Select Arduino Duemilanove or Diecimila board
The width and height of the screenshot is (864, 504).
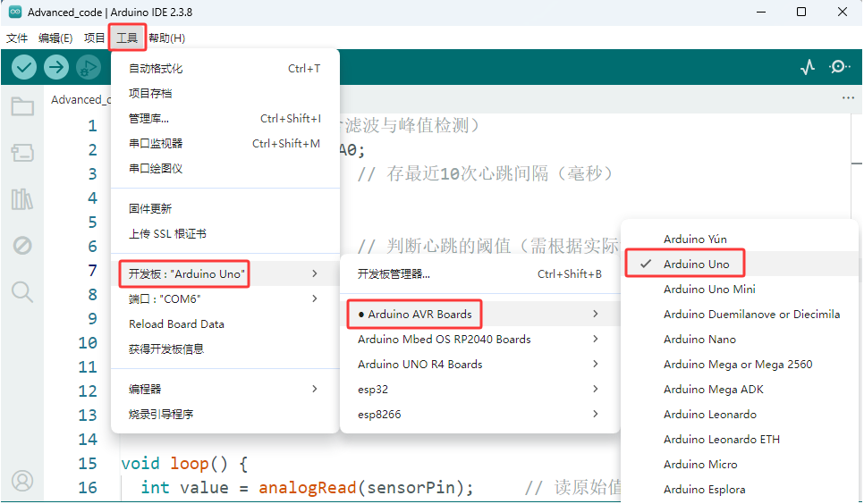click(740, 314)
